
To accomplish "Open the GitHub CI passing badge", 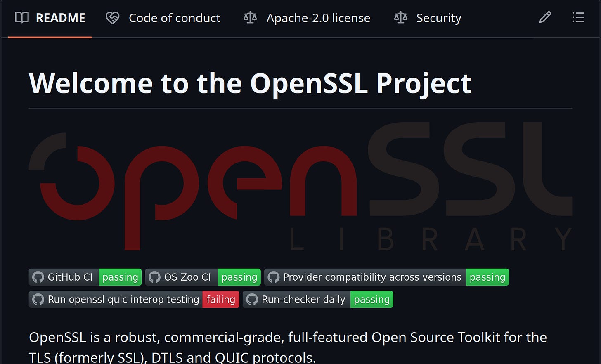I will pos(85,277).
